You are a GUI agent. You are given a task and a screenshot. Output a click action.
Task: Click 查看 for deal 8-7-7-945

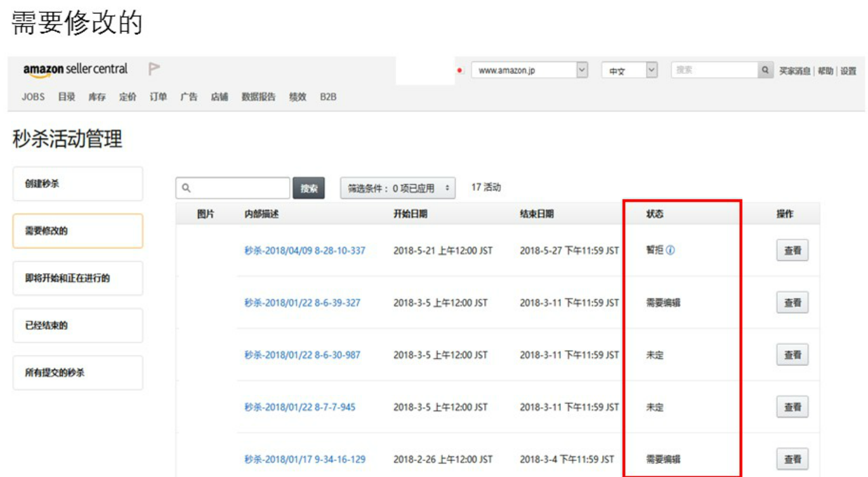tap(792, 407)
